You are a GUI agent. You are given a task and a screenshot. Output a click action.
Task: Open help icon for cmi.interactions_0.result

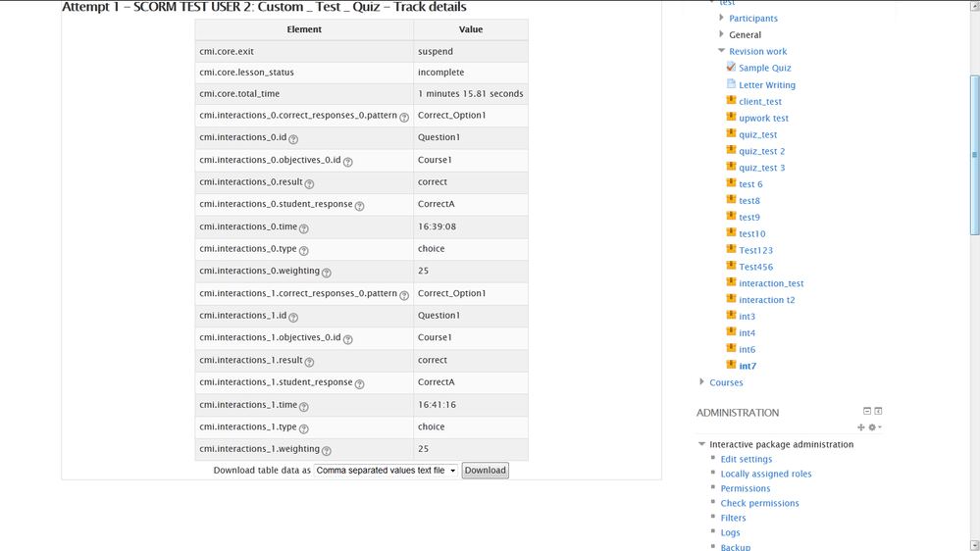309,183
